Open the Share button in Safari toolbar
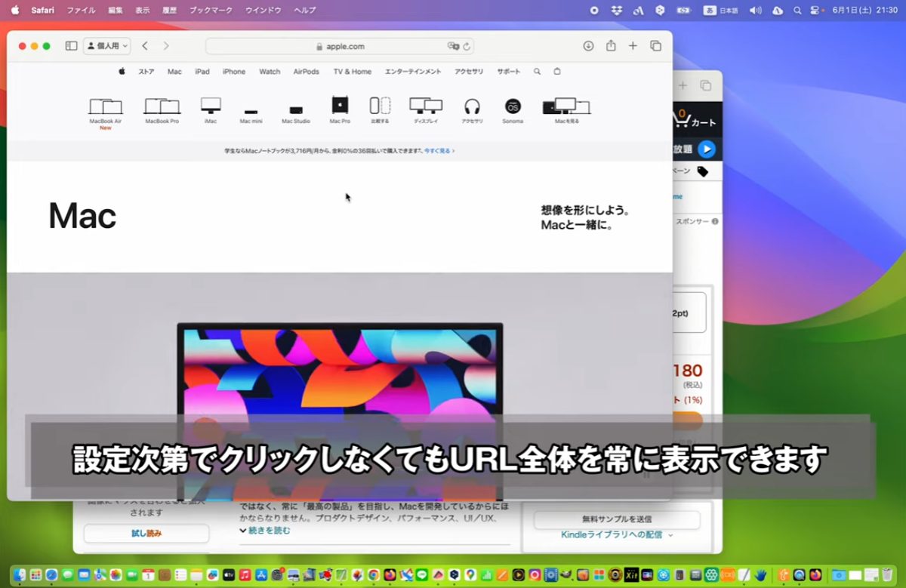Image resolution: width=906 pixels, height=588 pixels. click(x=611, y=46)
